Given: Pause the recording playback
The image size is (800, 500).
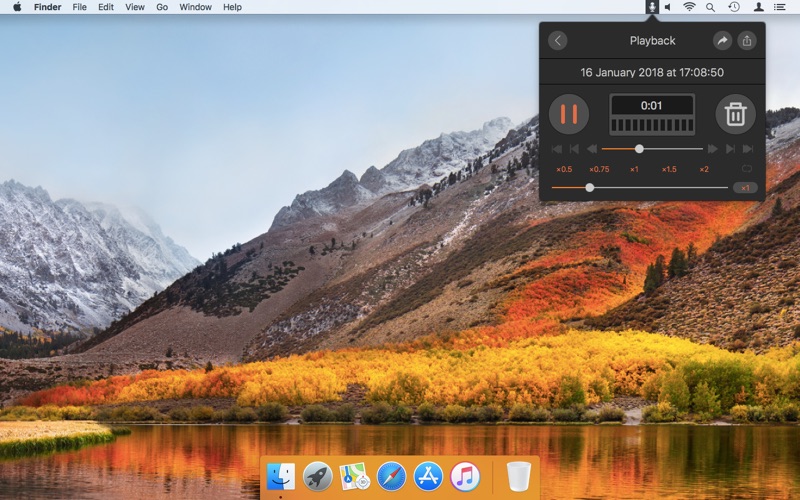Looking at the screenshot, I should [x=568, y=114].
